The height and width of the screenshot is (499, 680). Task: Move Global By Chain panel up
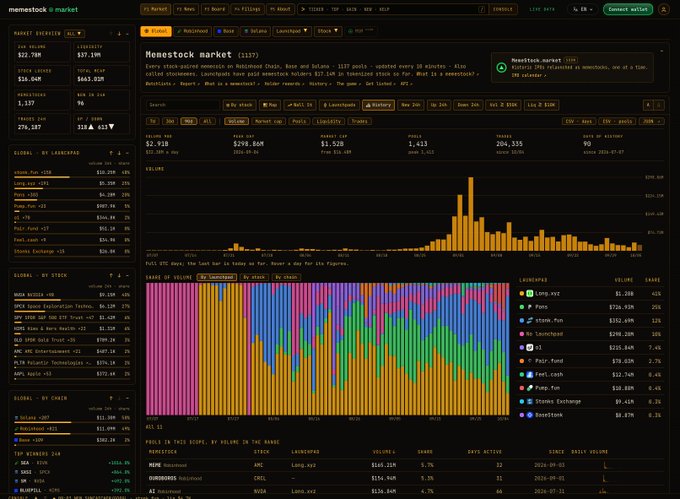111,398
